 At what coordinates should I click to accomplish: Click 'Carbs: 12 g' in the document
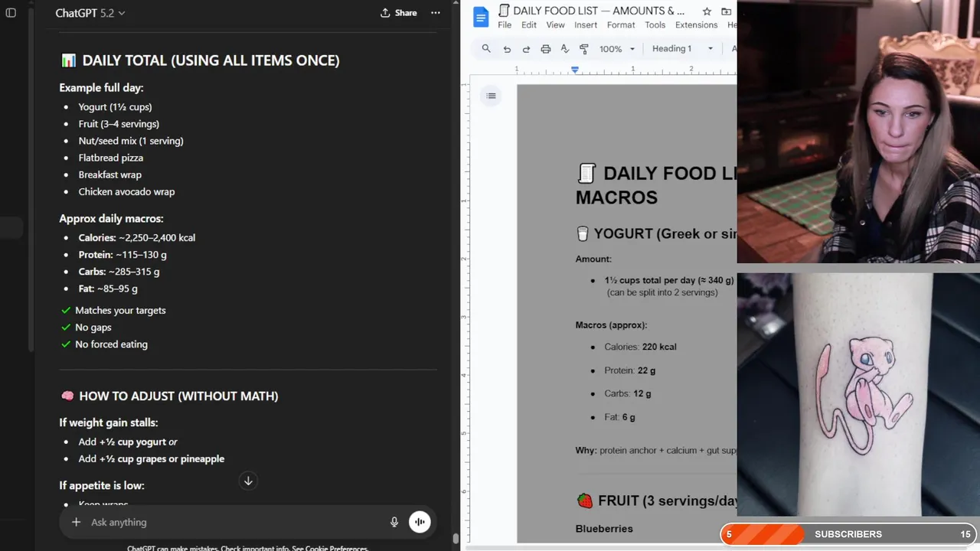pyautogui.click(x=628, y=393)
